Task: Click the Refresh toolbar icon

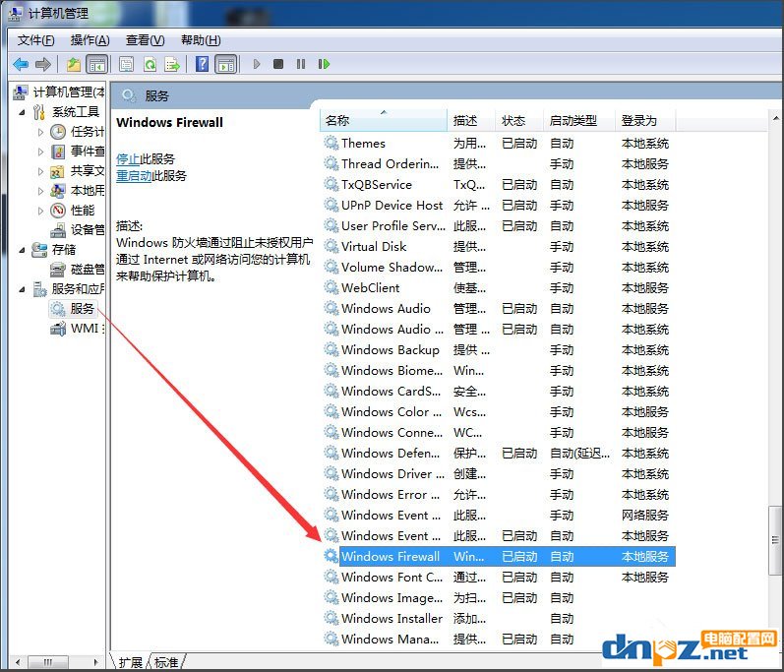Action: [150, 64]
